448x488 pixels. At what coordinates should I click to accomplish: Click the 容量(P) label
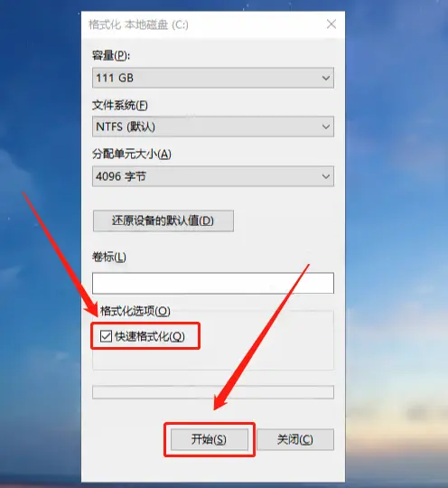pyautogui.click(x=111, y=56)
